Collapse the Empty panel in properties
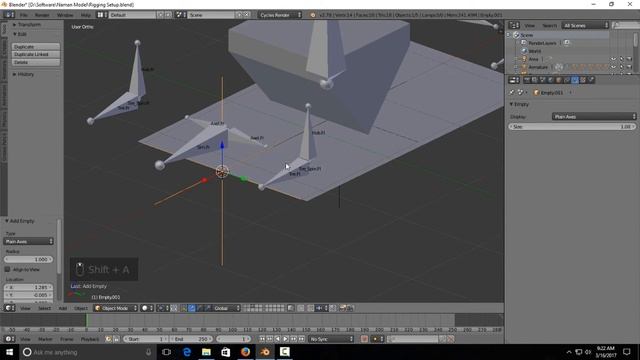 519,104
